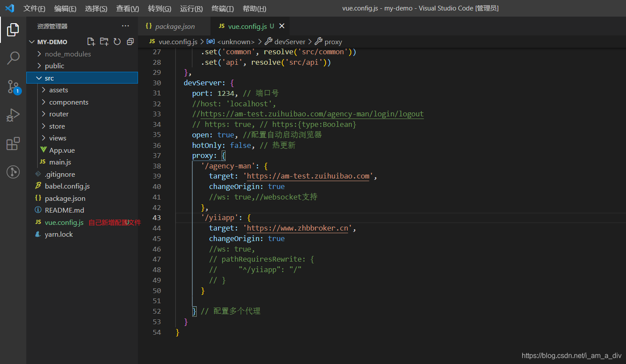Screen dimensions: 626x364
Task: Open the Extensions view
Action: click(x=13, y=143)
